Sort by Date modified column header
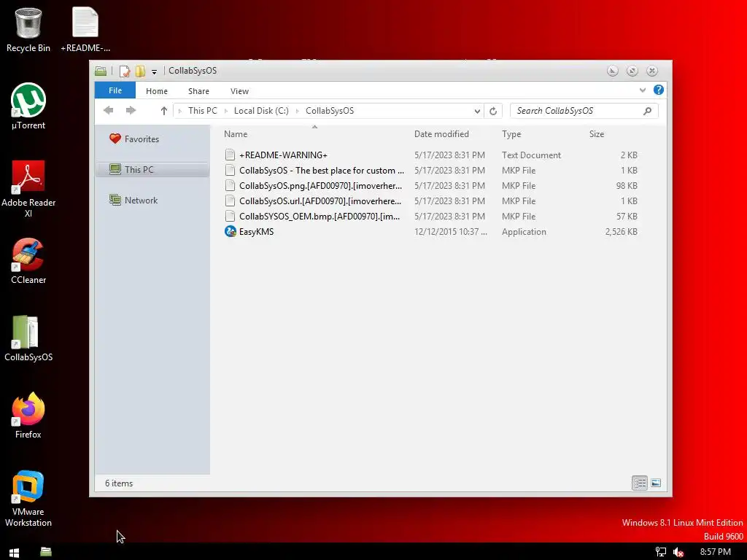 click(441, 134)
